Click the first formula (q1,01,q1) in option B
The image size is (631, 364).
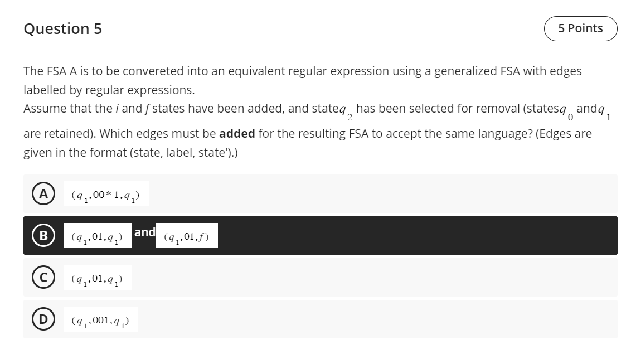pyautogui.click(x=97, y=237)
